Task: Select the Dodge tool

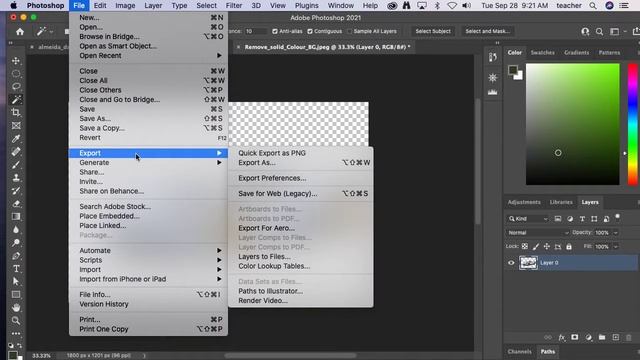Action: (x=16, y=242)
